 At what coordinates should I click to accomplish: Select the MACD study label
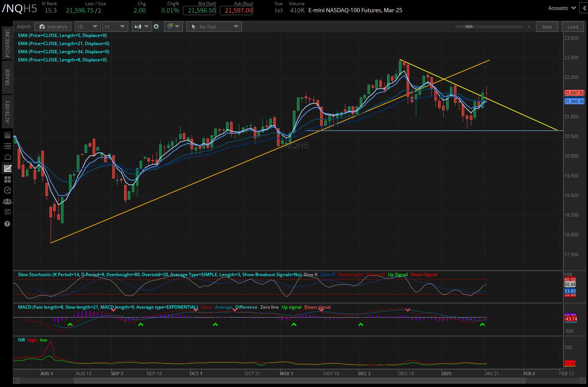click(x=108, y=307)
